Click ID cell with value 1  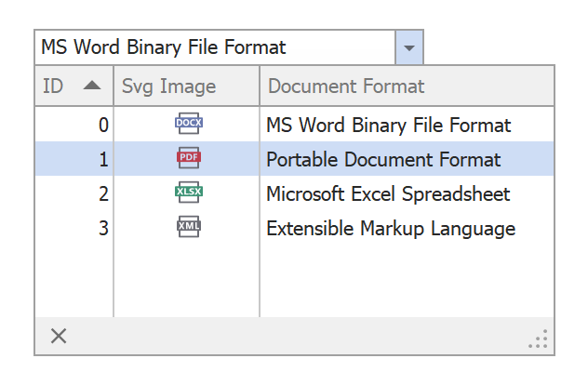click(x=74, y=159)
